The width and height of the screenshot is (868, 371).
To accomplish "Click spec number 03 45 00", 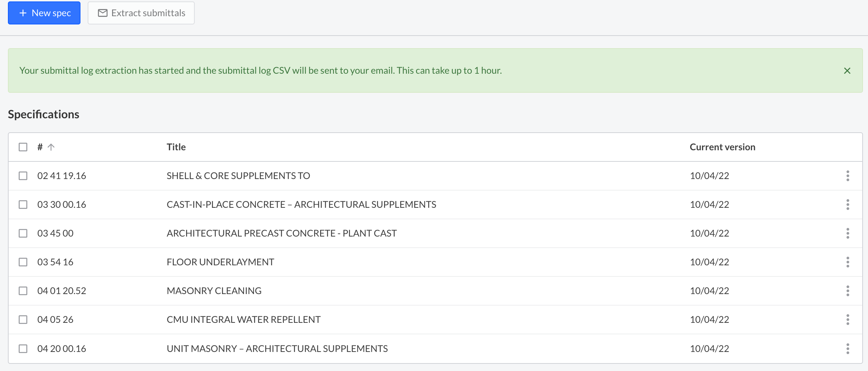I will (x=55, y=233).
